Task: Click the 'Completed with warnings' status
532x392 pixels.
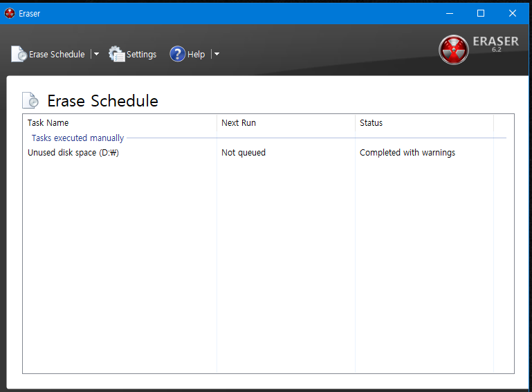Action: 407,153
